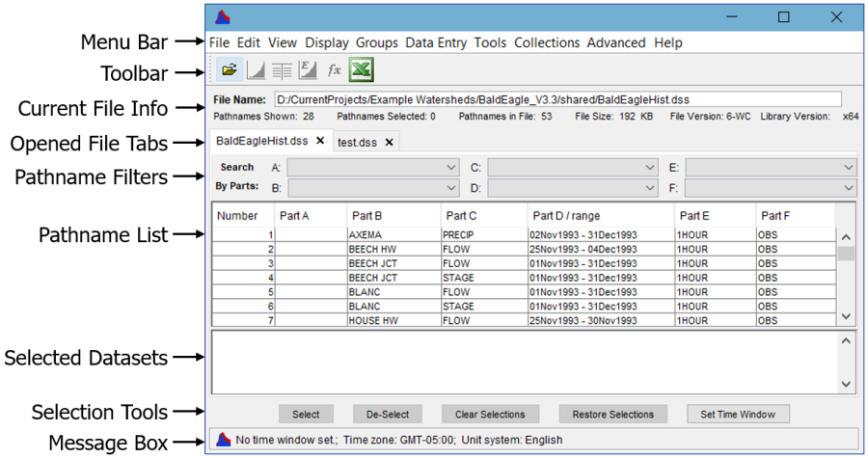This screenshot has width=868, height=458.
Task: Open the Data Entry menu
Action: point(436,42)
